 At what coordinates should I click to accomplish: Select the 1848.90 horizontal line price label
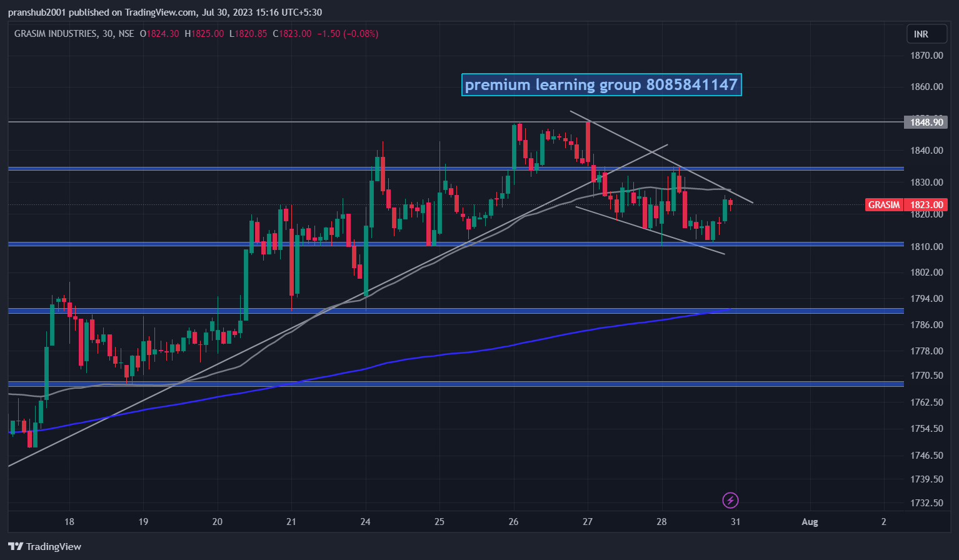coord(926,122)
